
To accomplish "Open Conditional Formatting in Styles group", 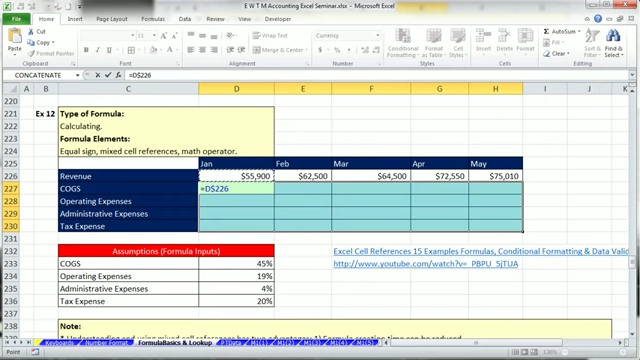I will tap(403, 43).
